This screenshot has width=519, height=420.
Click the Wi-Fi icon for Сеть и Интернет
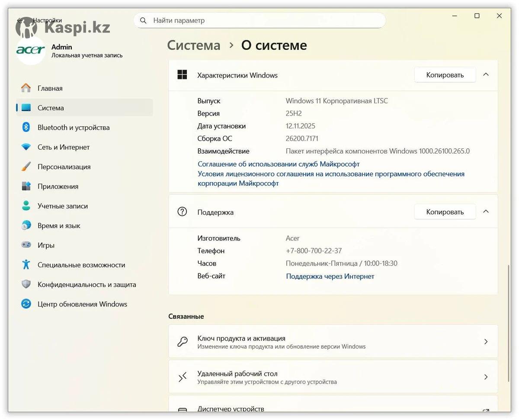point(26,147)
